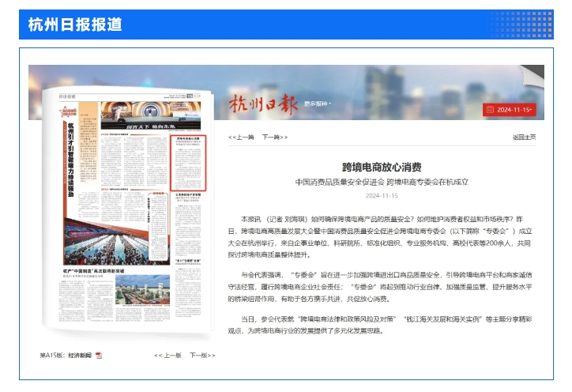Click the article title 跨境电商放心消费
Viewport: 572px width, 392px height.
point(382,167)
